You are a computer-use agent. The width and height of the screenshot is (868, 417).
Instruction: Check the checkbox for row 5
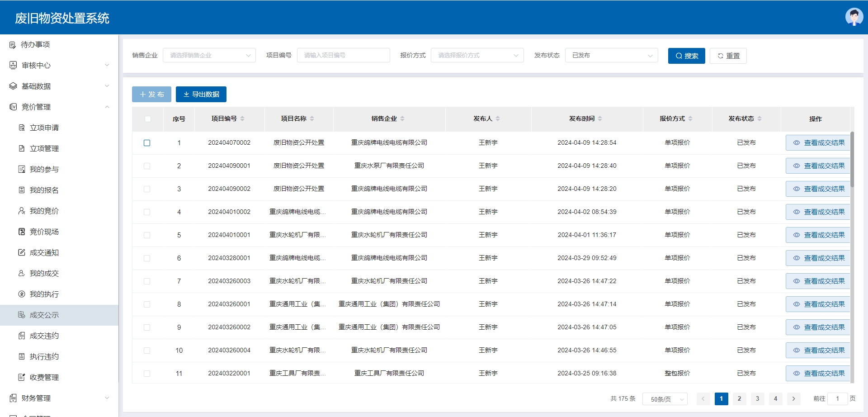(147, 235)
